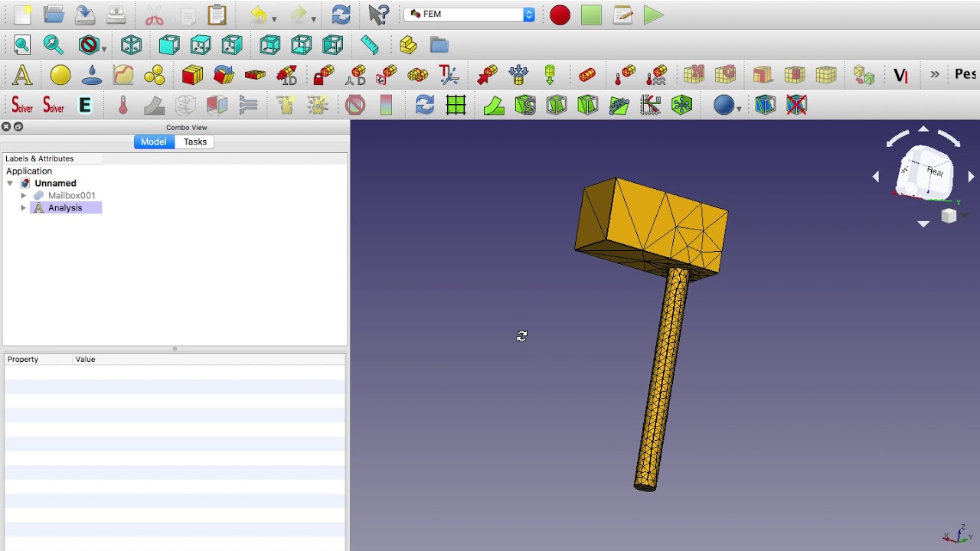Create a new FEM analysis container
Viewport: 980px width, 551px height.
[22, 75]
